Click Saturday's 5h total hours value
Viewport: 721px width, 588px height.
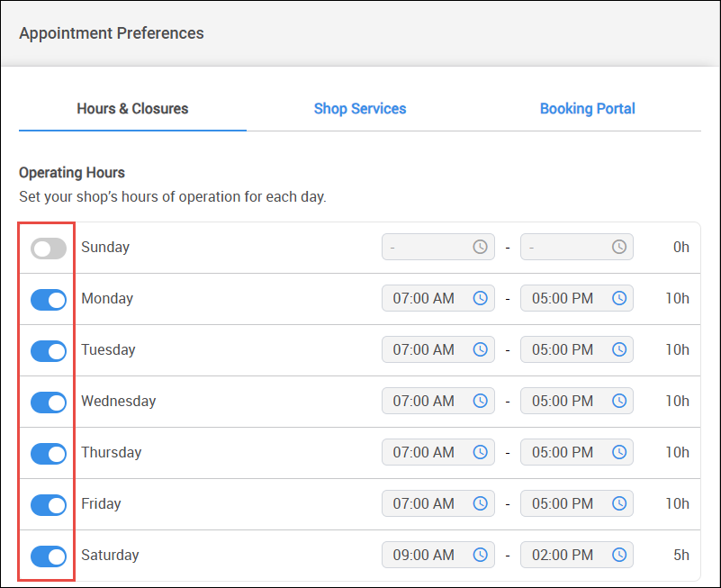(681, 555)
